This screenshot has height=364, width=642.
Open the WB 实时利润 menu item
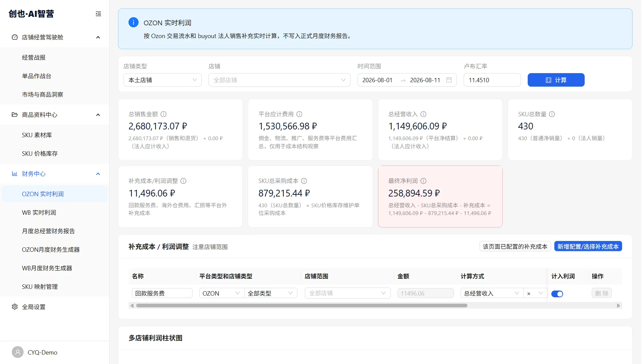point(55,213)
